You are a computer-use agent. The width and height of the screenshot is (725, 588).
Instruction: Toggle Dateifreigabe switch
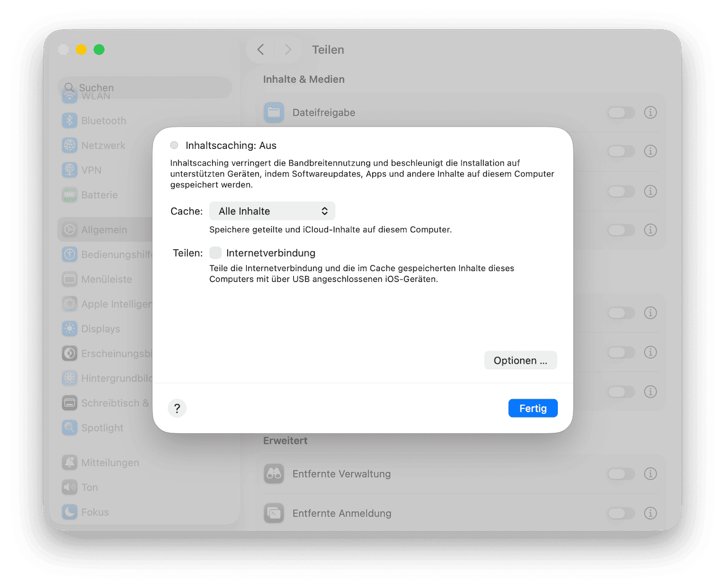pos(621,113)
